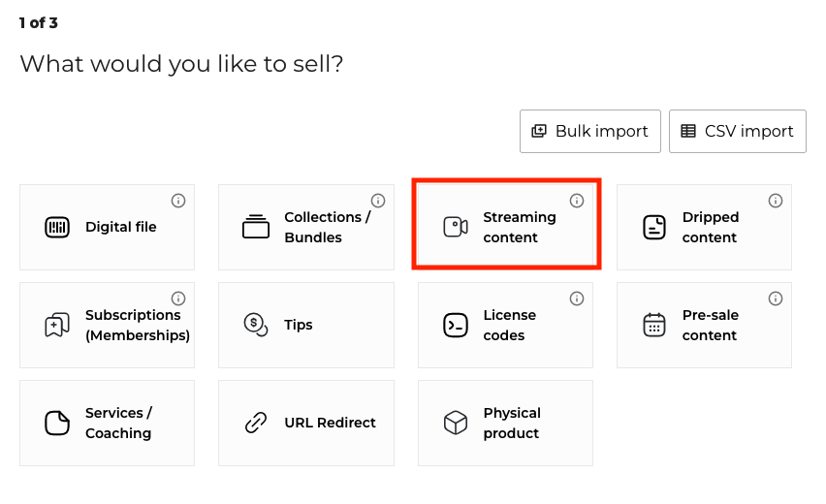Choose Services / Coaching option
Image resolution: width=826 pixels, height=504 pixels.
107,424
